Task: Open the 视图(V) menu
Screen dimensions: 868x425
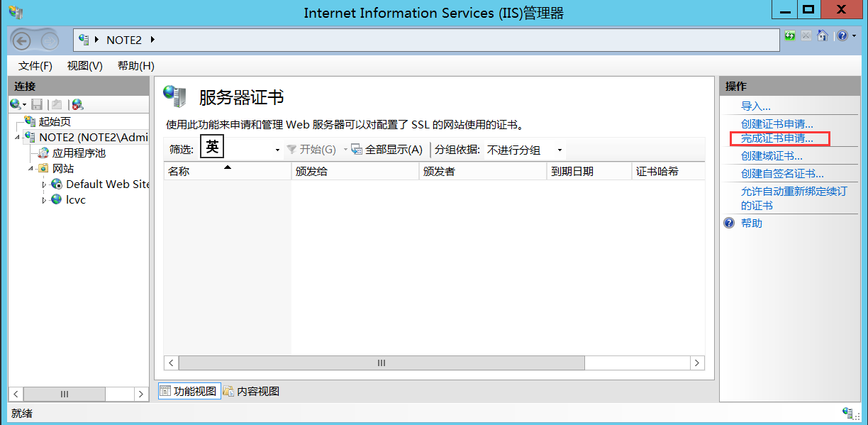Action: pos(84,65)
